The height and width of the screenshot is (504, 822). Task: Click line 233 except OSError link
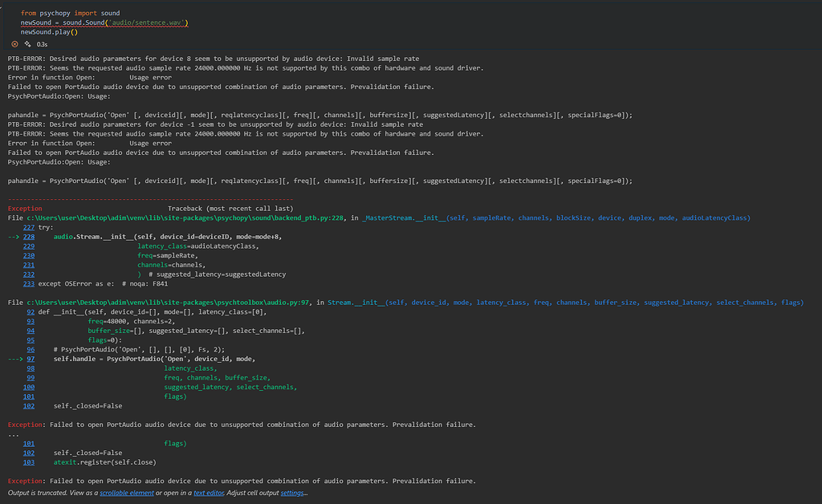click(x=28, y=283)
